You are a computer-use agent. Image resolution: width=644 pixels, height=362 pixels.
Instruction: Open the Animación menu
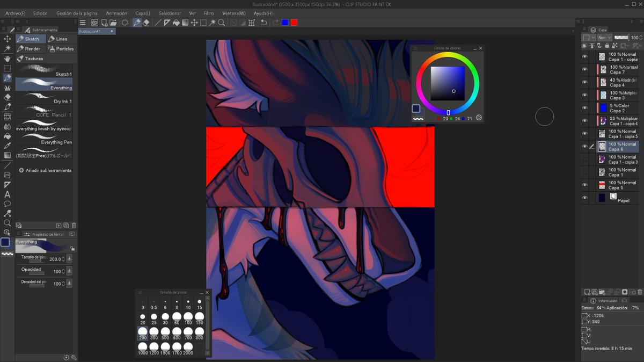tap(116, 13)
